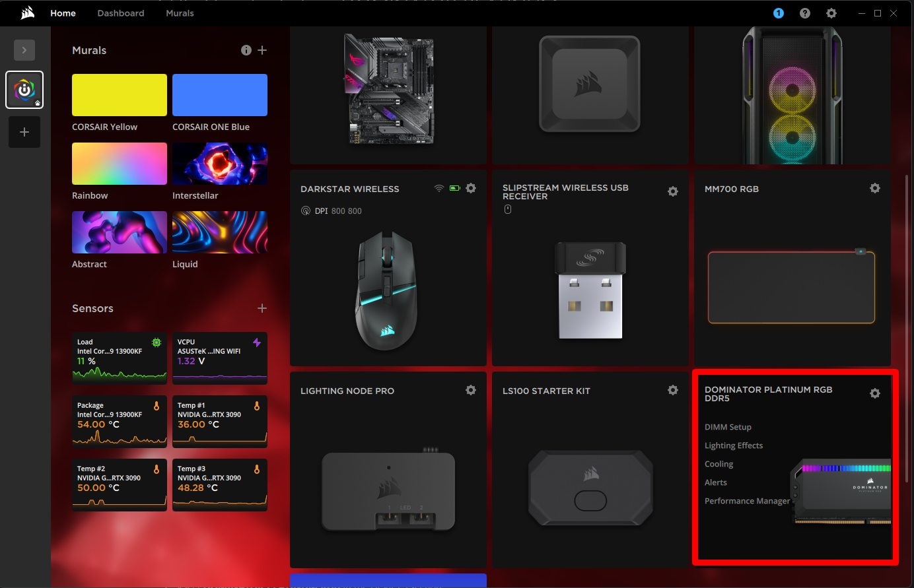Screen dimensions: 914x588
Task: Open LS100 Starter Kit settings gear
Action: pyautogui.click(x=673, y=391)
